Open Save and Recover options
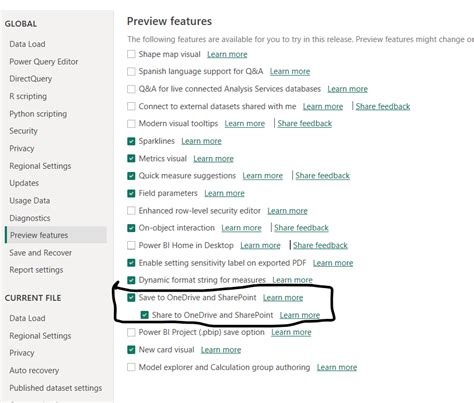474x403 pixels. (40, 253)
